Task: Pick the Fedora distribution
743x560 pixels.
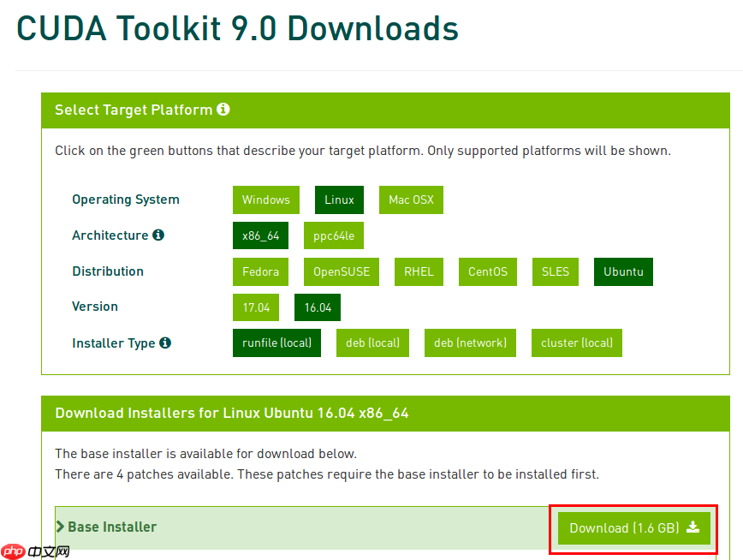Action: [x=260, y=271]
